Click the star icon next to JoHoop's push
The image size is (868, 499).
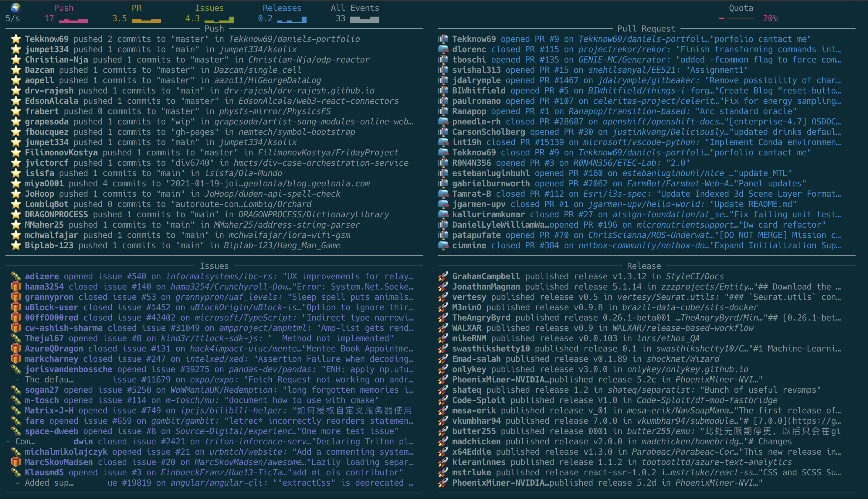(x=15, y=194)
